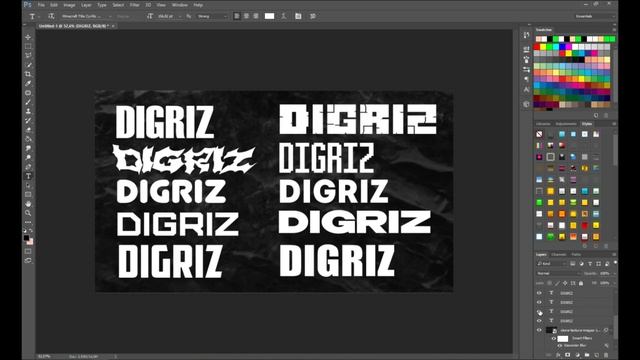
Task: Open Character and Paragraph panels from options bar
Action: 298,16
